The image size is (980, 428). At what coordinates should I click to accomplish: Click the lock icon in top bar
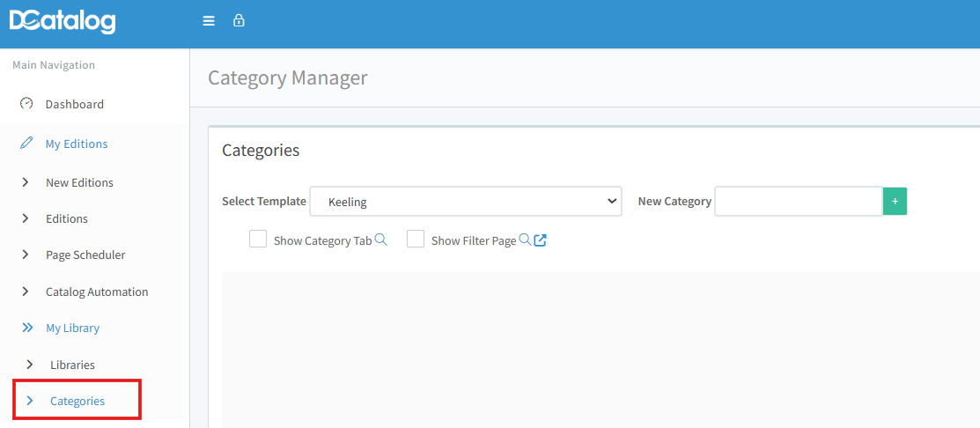[239, 21]
